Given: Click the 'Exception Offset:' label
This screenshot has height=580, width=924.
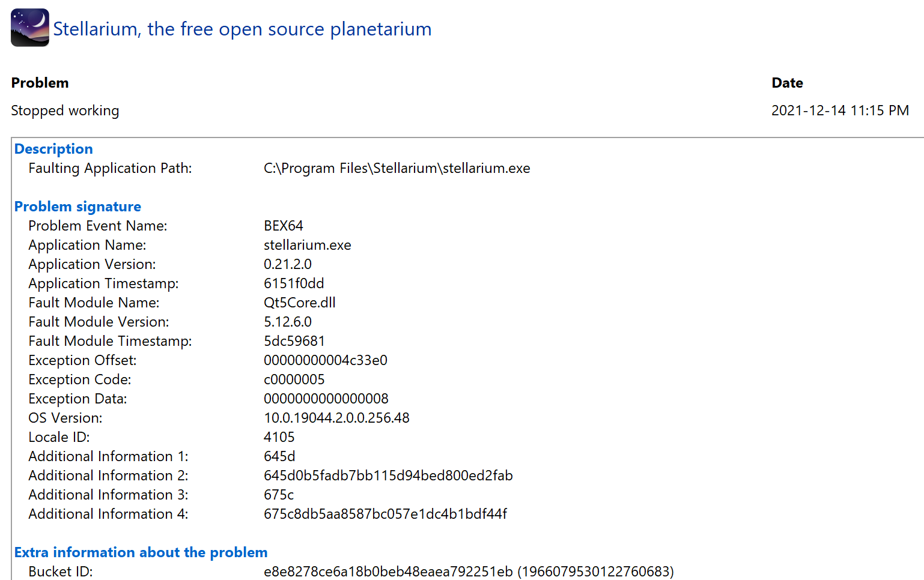Looking at the screenshot, I should click(82, 360).
